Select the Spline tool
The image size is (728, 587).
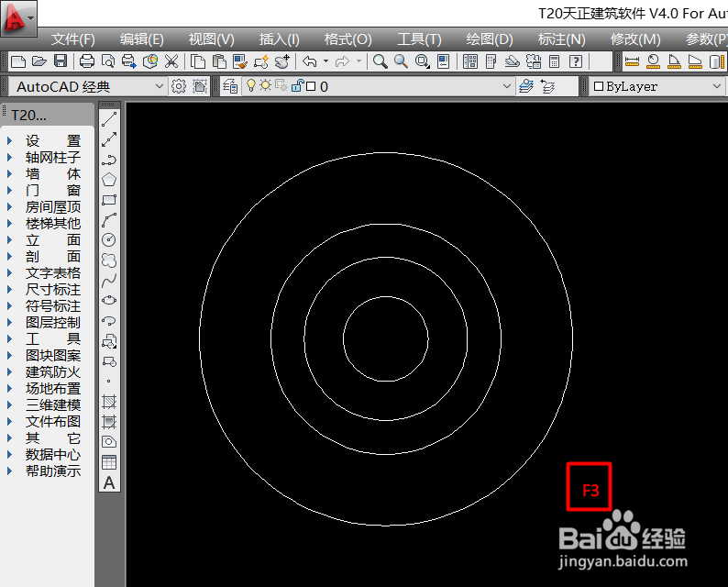(x=109, y=280)
